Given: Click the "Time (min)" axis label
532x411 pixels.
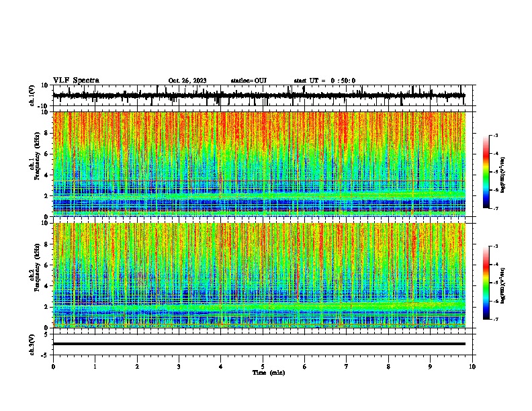Looking at the screenshot, I should tap(269, 373).
